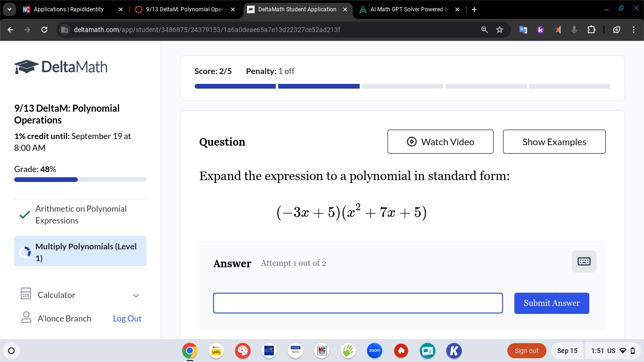
Task: Open the Zoom app on the shelf
Action: click(375, 351)
